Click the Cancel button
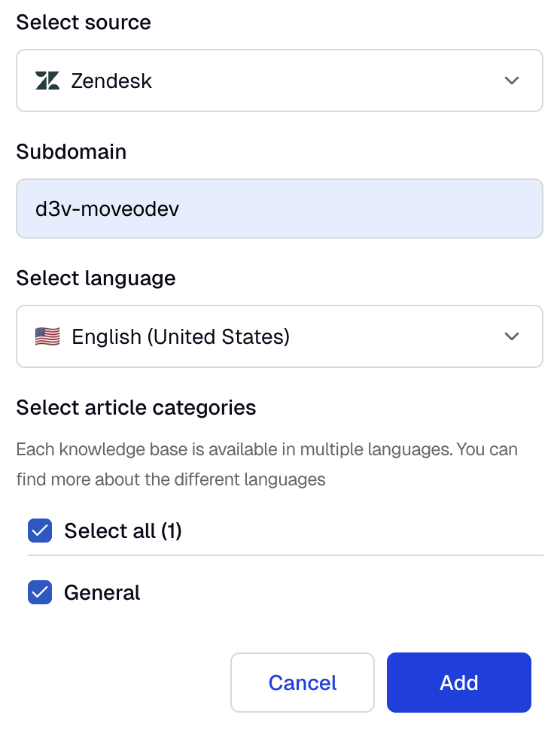560x739 pixels. pyautogui.click(x=302, y=683)
